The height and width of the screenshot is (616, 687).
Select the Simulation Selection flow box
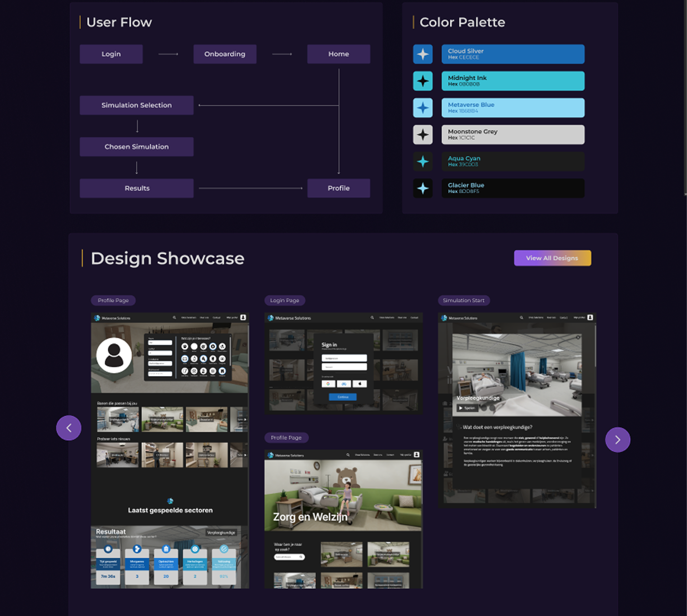(x=136, y=105)
